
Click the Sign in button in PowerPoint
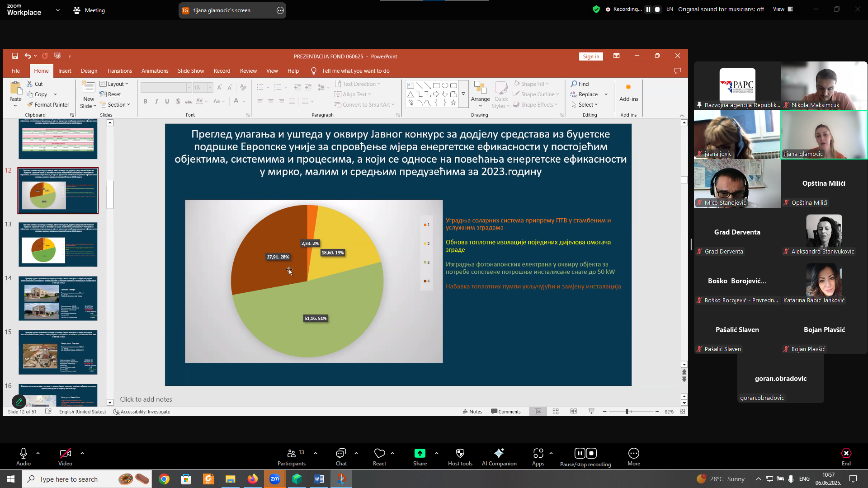pyautogui.click(x=590, y=56)
